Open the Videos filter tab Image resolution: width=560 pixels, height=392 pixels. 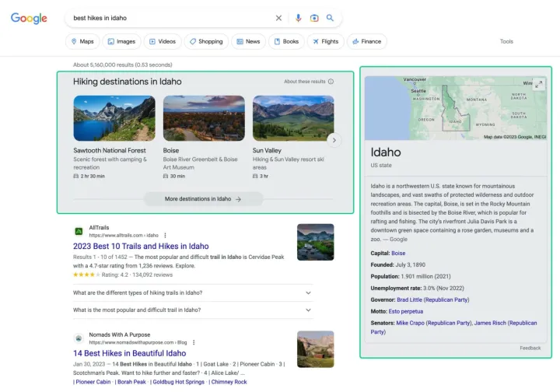point(163,41)
